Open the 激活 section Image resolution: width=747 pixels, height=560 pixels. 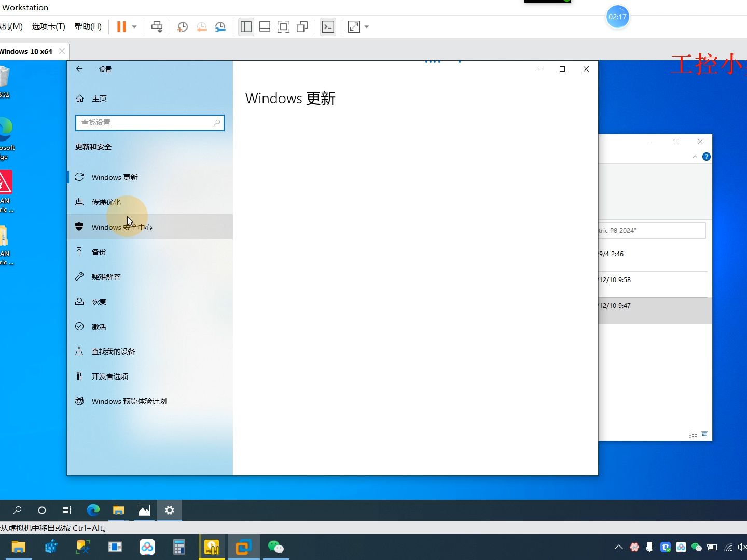coord(149,327)
